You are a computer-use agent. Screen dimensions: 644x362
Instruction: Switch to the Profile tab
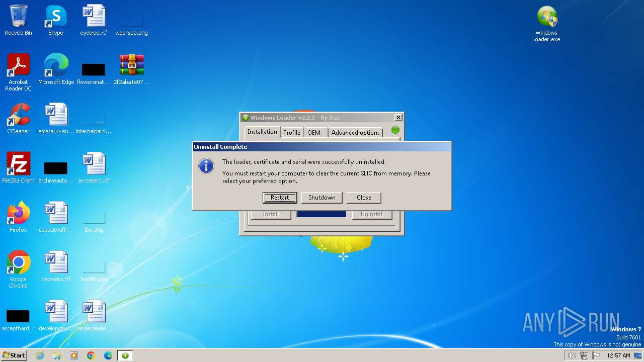291,133
